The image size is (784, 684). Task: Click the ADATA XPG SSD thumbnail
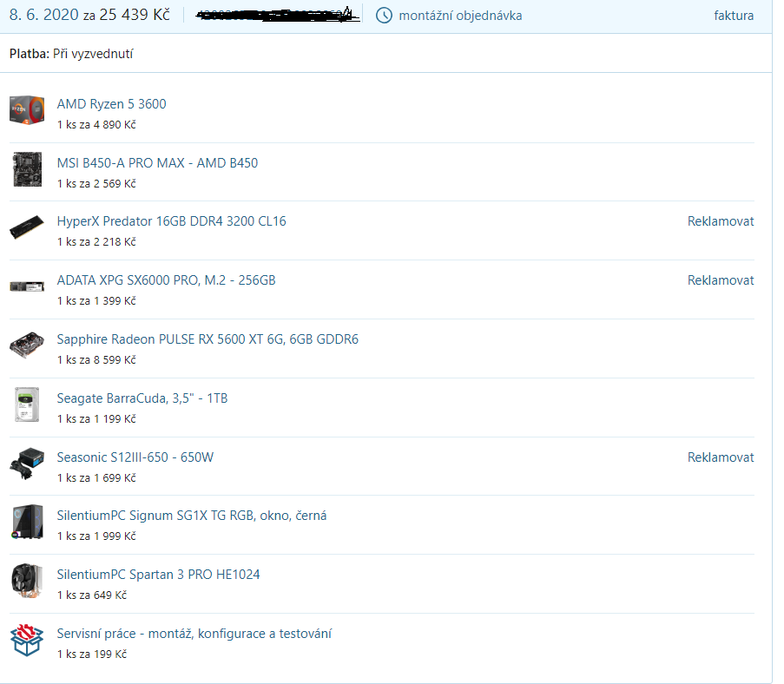click(27, 287)
